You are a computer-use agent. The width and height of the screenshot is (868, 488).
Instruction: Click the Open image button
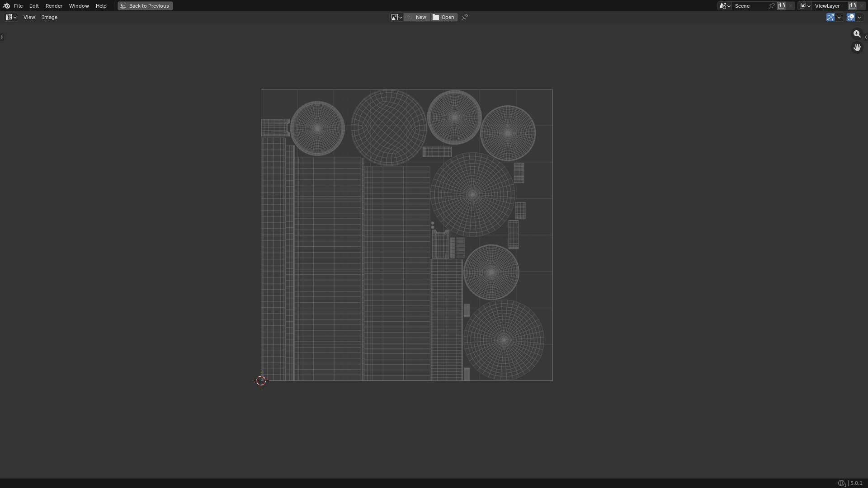click(443, 17)
